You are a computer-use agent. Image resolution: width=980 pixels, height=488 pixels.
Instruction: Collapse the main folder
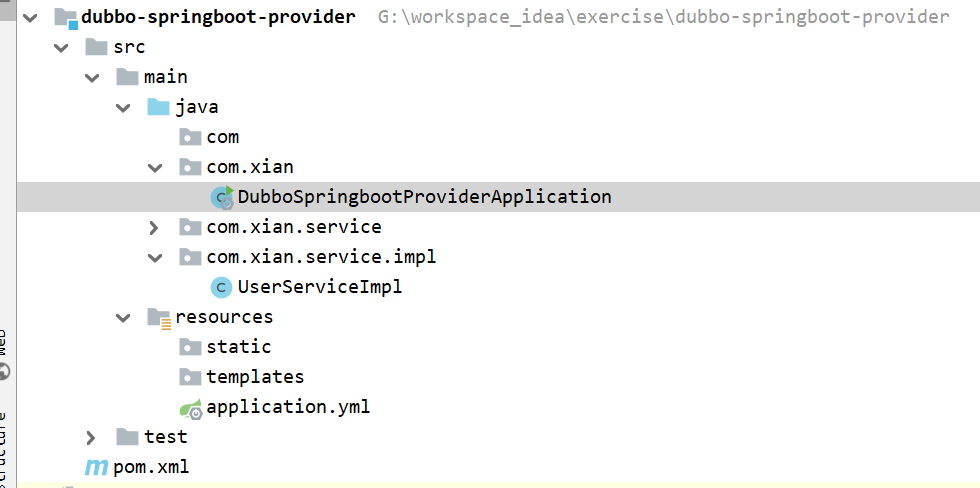pyautogui.click(x=92, y=77)
